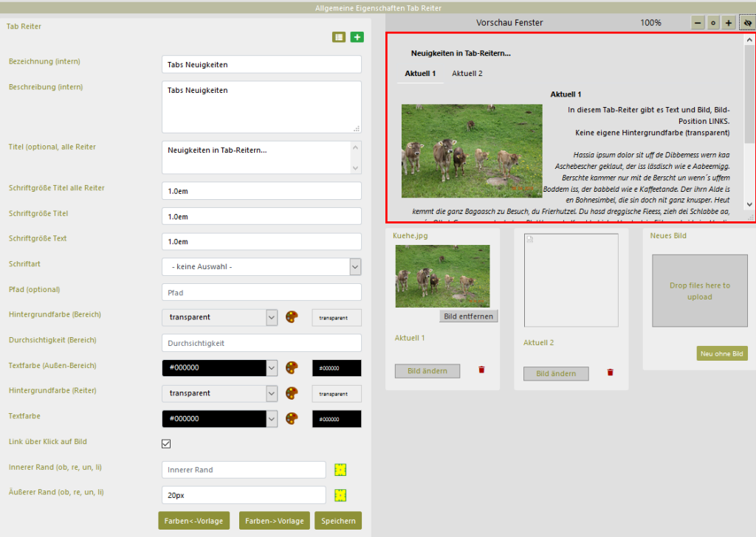
Task: Open the tab list view icon
Action: pyautogui.click(x=339, y=37)
